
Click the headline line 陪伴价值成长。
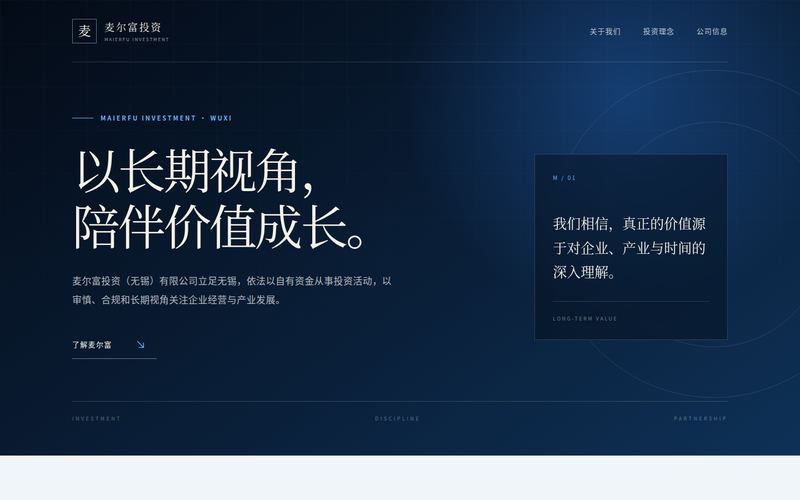220,227
